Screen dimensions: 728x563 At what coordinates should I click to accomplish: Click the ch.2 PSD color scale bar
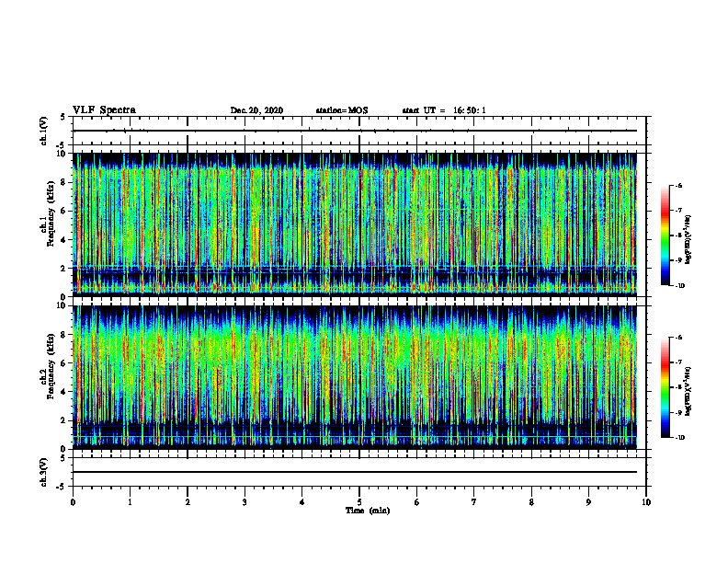tap(665, 387)
